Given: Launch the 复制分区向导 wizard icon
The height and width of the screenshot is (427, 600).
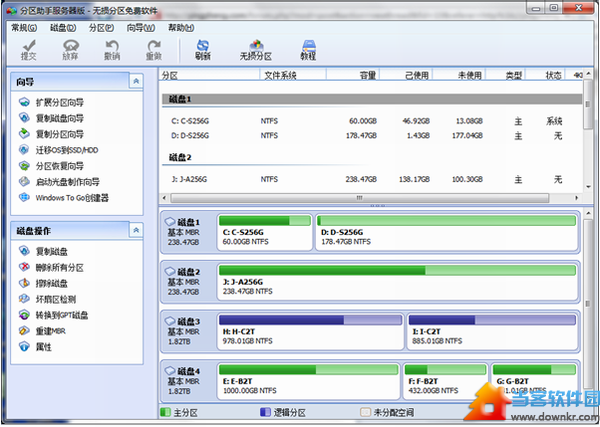Looking at the screenshot, I should [x=24, y=134].
